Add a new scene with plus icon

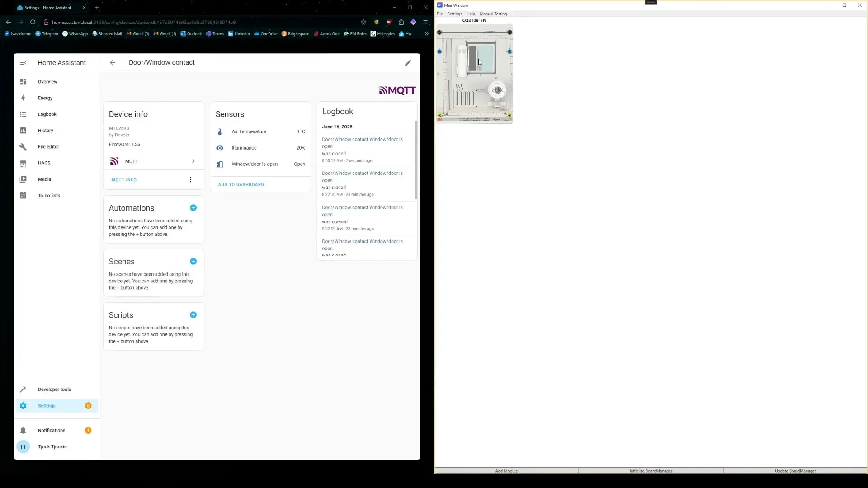click(x=193, y=262)
